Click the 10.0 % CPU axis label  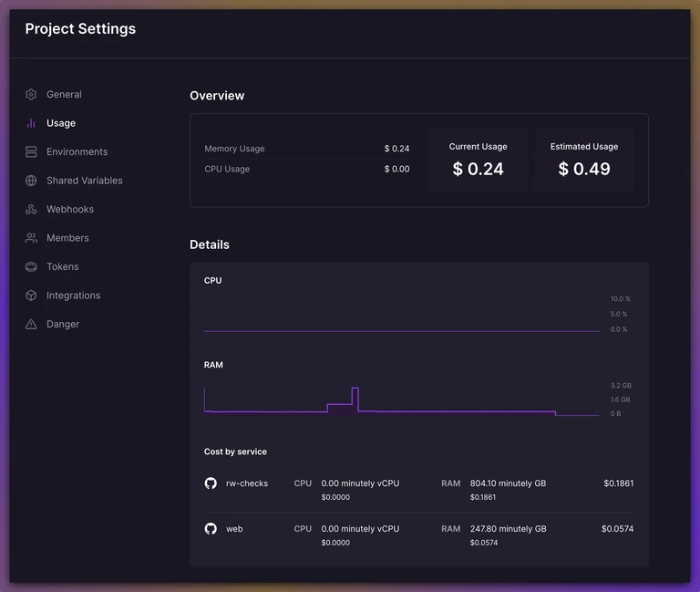pos(620,298)
